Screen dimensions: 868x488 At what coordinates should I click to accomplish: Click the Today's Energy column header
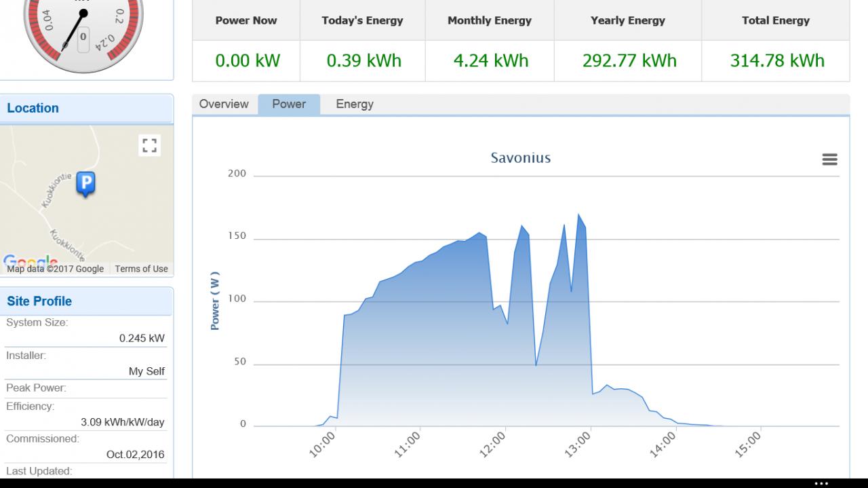pos(363,20)
